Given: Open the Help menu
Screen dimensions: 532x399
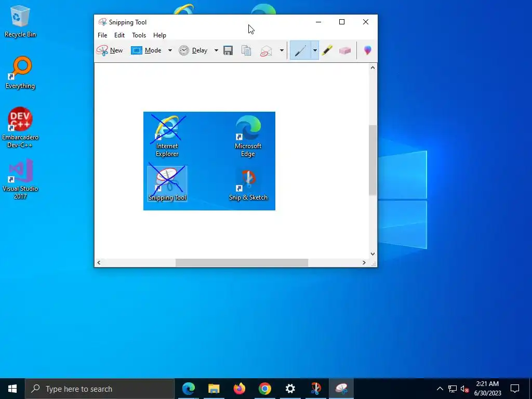Looking at the screenshot, I should coord(160,35).
